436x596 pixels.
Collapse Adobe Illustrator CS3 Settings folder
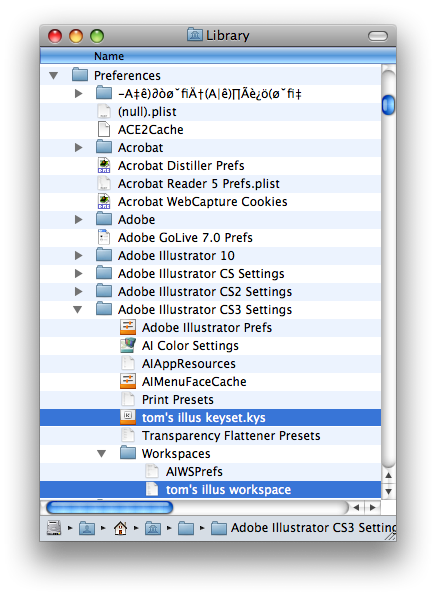[78, 309]
